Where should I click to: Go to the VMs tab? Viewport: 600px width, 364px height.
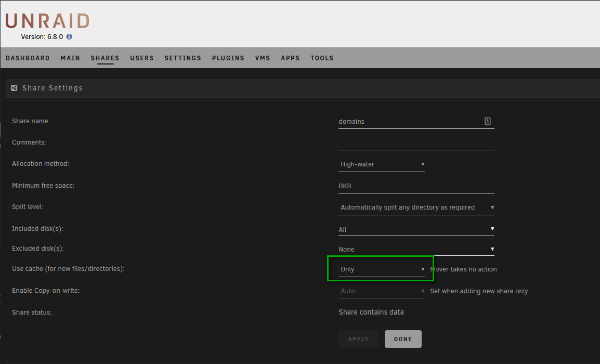(x=263, y=58)
